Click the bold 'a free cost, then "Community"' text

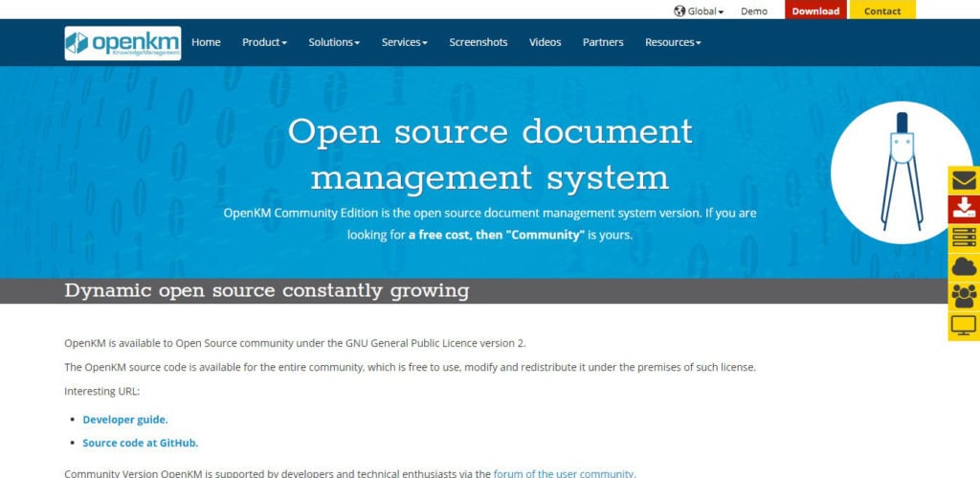497,236
